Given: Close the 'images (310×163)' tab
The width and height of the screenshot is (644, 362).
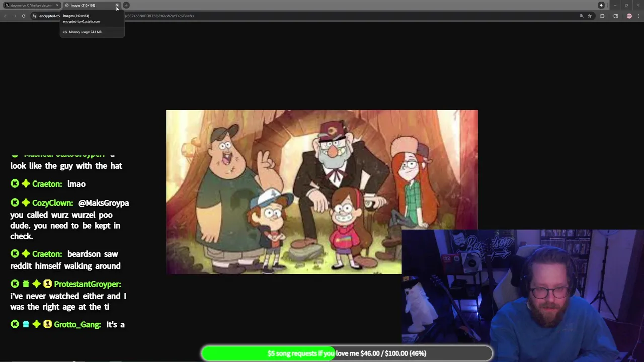Looking at the screenshot, I should point(117,5).
